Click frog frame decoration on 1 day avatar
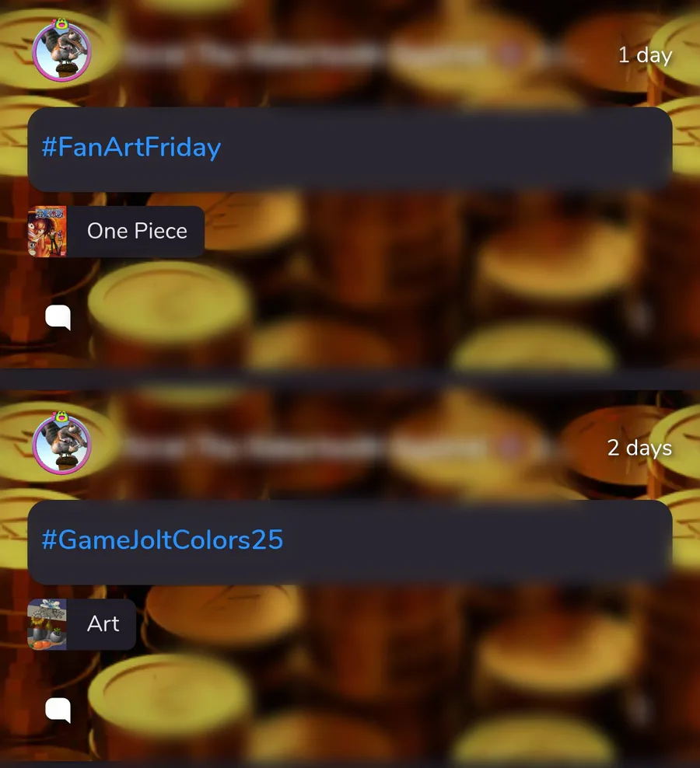 tap(61, 23)
